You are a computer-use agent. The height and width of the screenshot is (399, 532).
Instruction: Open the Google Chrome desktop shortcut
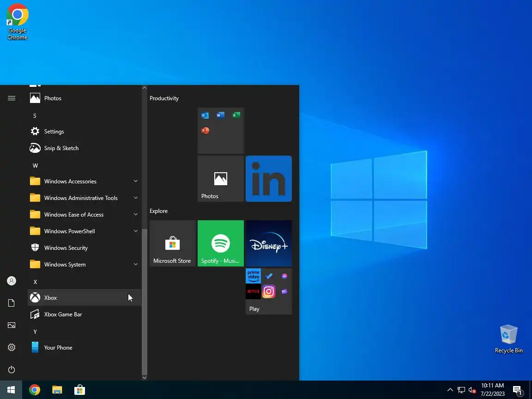tap(17, 22)
